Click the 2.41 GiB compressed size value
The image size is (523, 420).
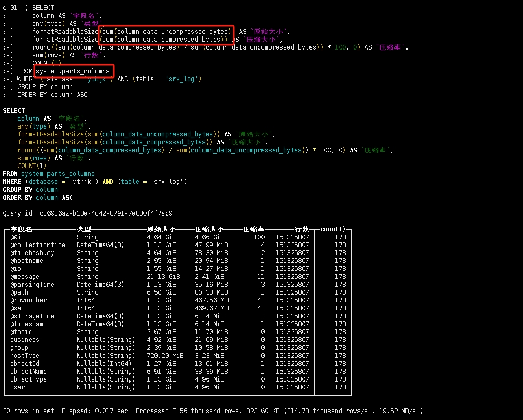[x=209, y=277]
